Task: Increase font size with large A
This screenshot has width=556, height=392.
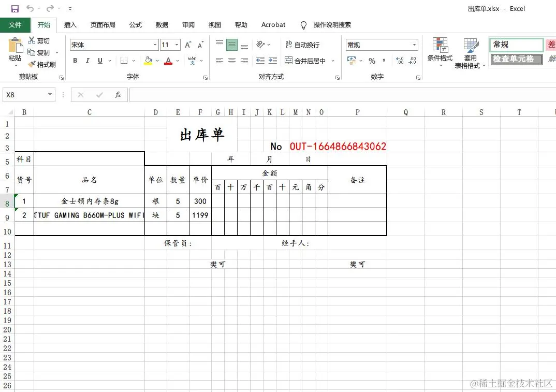Action: (x=188, y=45)
